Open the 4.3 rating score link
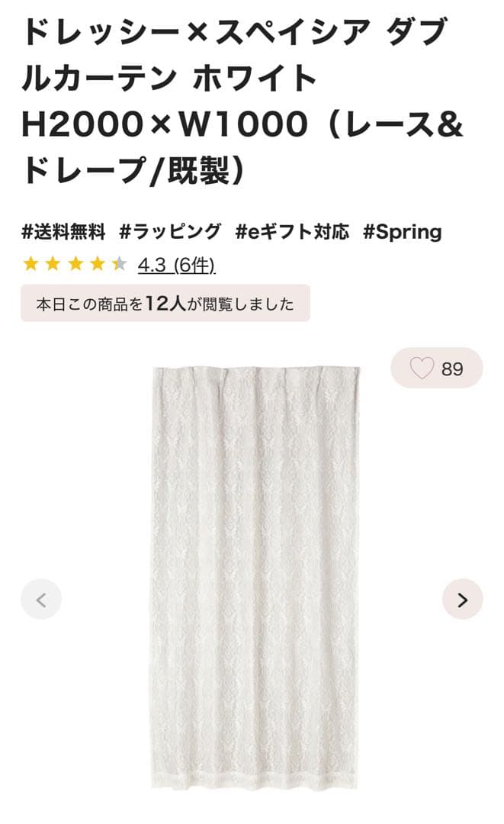Image resolution: width=504 pixels, height=824 pixels. coord(152,266)
